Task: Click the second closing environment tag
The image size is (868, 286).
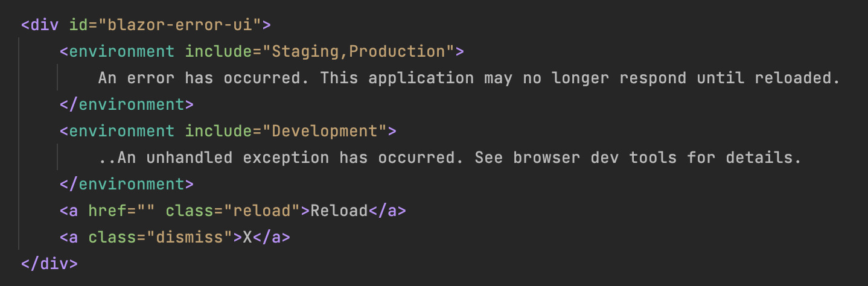Action: pyautogui.click(x=127, y=184)
